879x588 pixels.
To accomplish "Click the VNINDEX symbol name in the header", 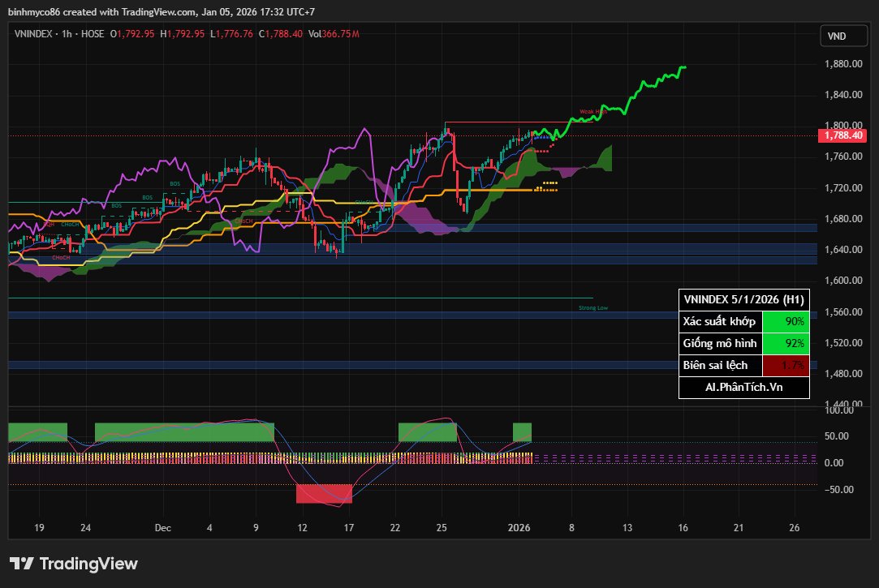I will 34,34.
